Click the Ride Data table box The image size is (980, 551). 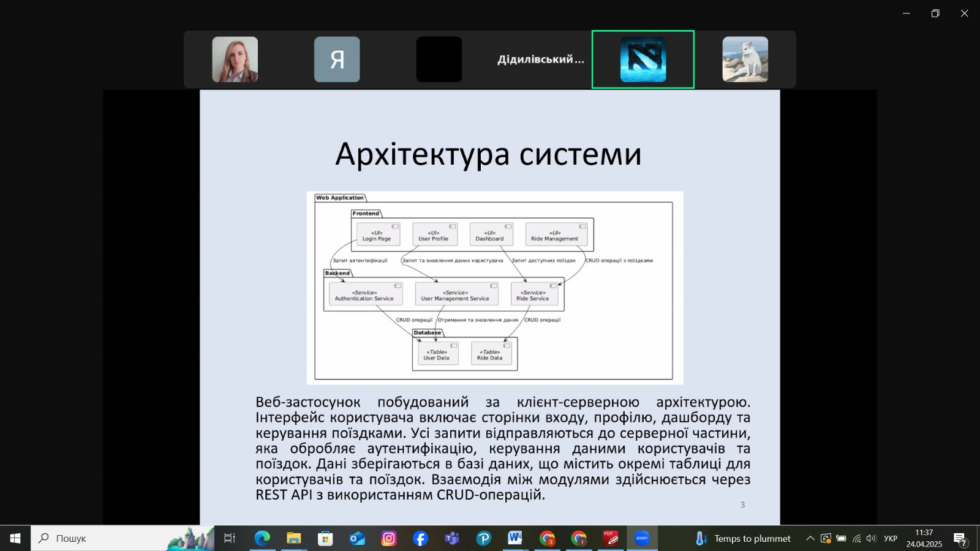coord(491,353)
